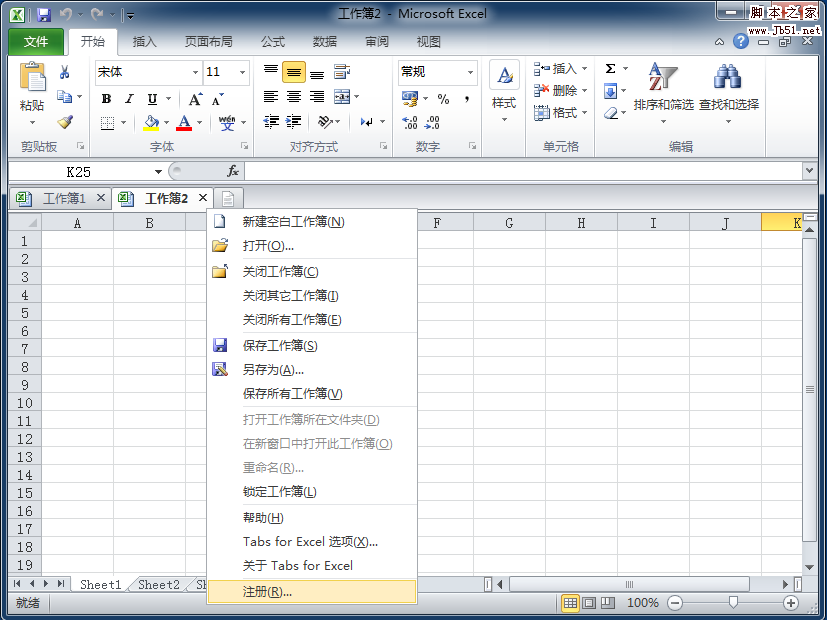Adjust the zoom slider handle

point(733,602)
